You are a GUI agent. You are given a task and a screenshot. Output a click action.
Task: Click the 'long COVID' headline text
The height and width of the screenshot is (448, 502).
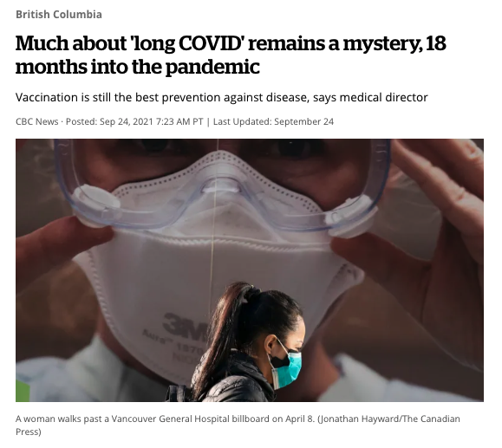186,43
